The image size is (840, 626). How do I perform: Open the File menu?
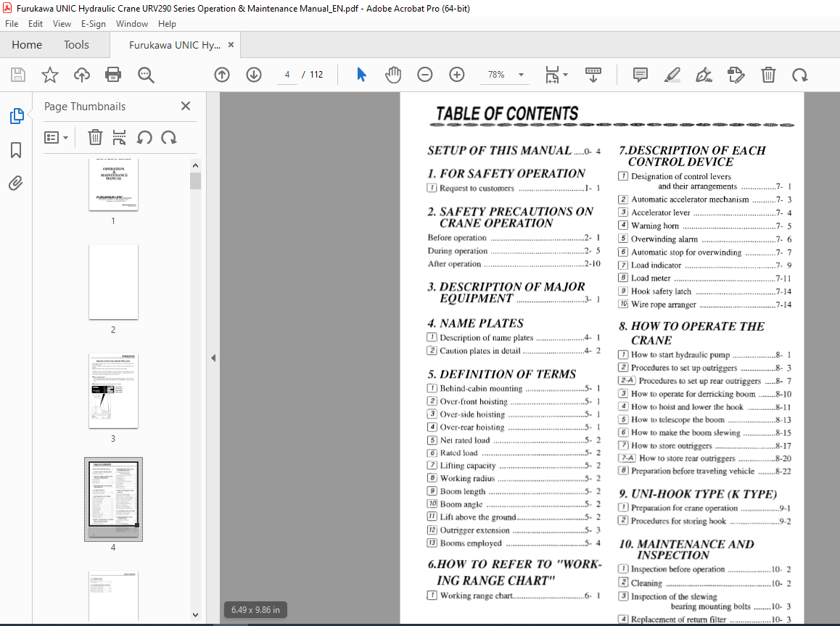pyautogui.click(x=12, y=23)
